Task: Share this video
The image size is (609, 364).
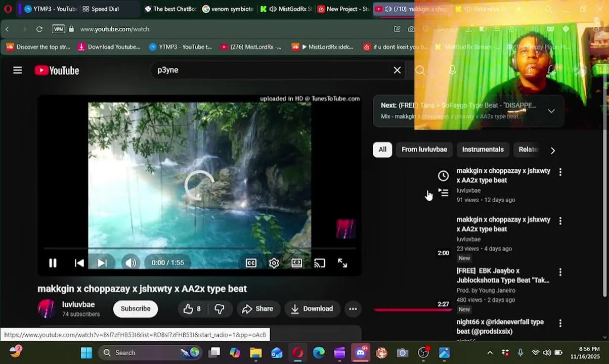Action: (257, 309)
